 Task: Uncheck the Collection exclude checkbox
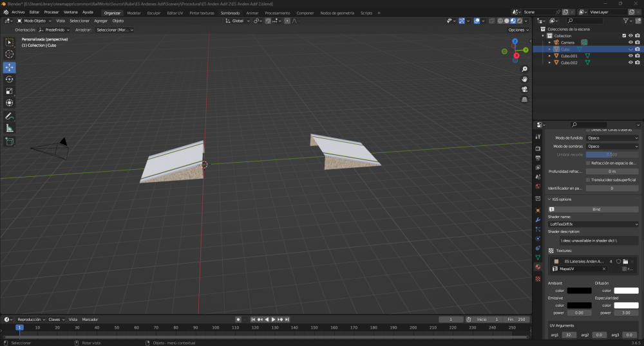pyautogui.click(x=623, y=35)
